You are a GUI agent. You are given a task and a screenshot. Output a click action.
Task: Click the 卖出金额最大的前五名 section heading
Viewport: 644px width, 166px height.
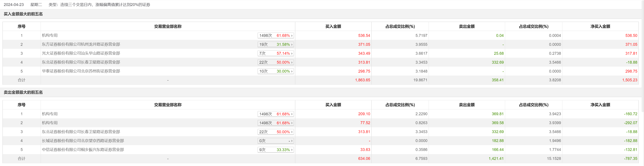(x=23, y=92)
